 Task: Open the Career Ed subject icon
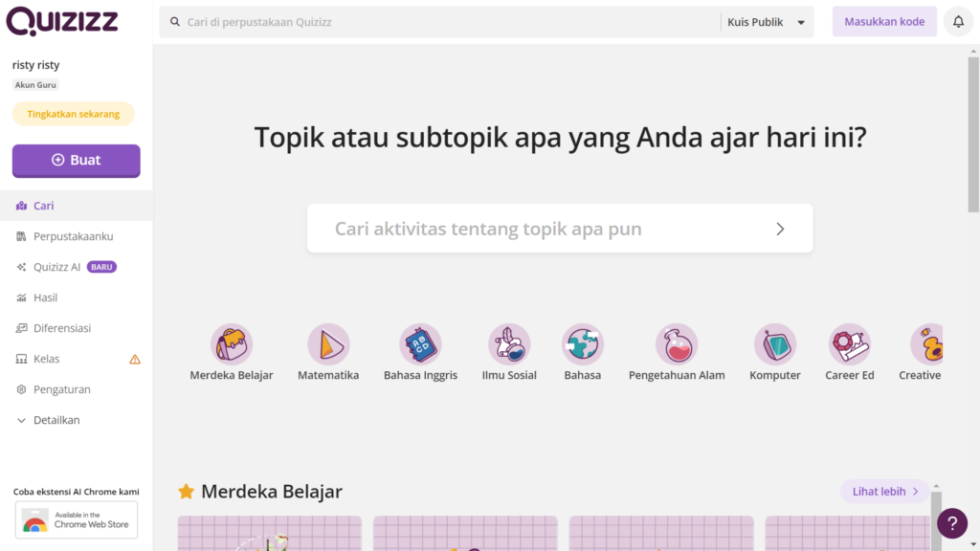[850, 344]
